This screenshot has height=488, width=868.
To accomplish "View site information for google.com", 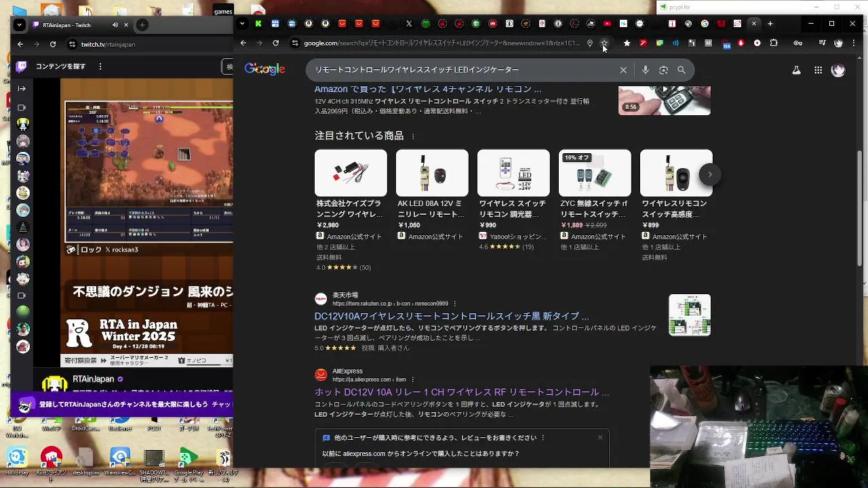I will coord(295,43).
